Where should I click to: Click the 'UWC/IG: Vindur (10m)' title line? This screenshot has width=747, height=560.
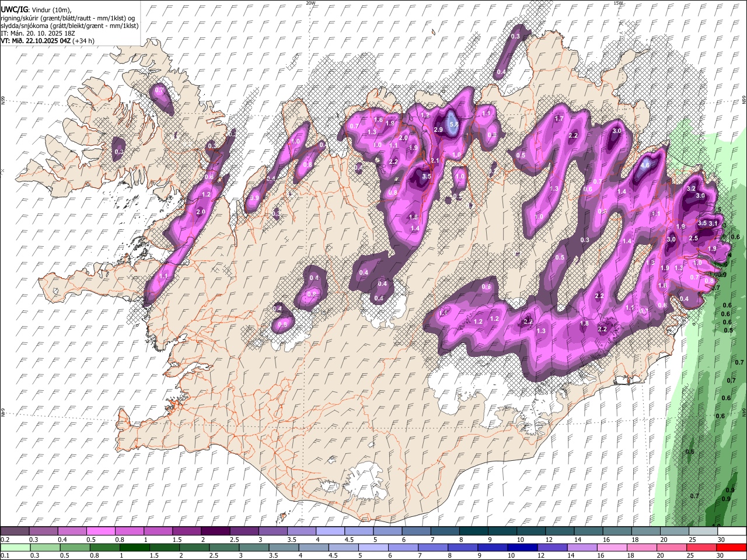click(36, 10)
